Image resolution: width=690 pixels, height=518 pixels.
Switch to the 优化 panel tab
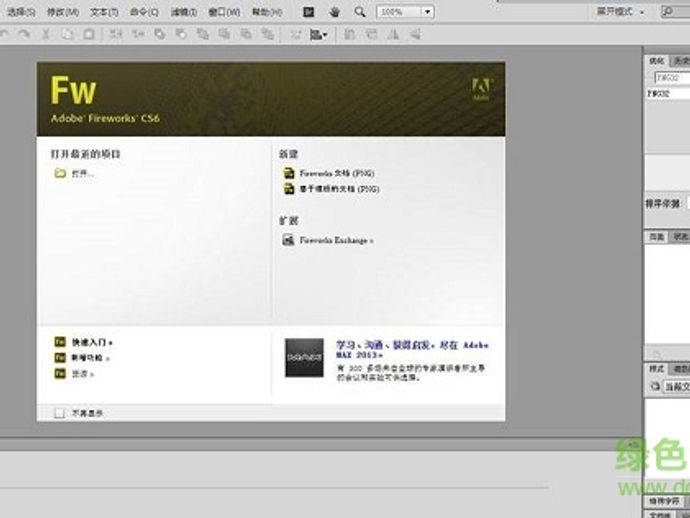[656, 61]
